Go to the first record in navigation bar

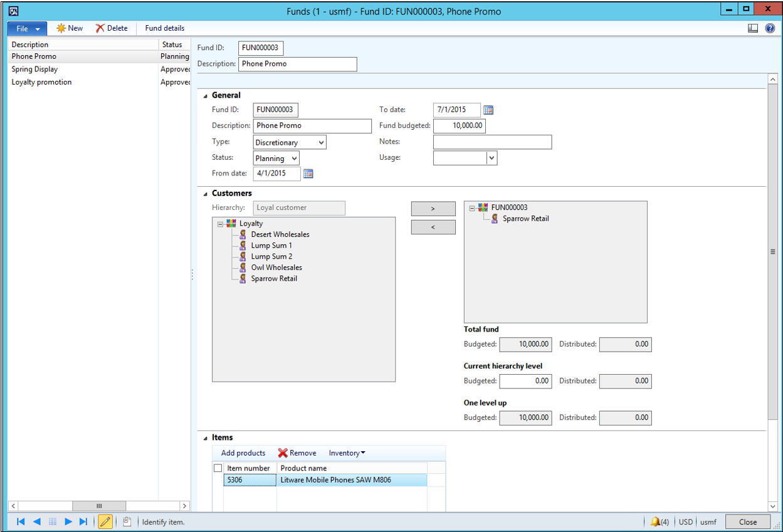point(21,521)
